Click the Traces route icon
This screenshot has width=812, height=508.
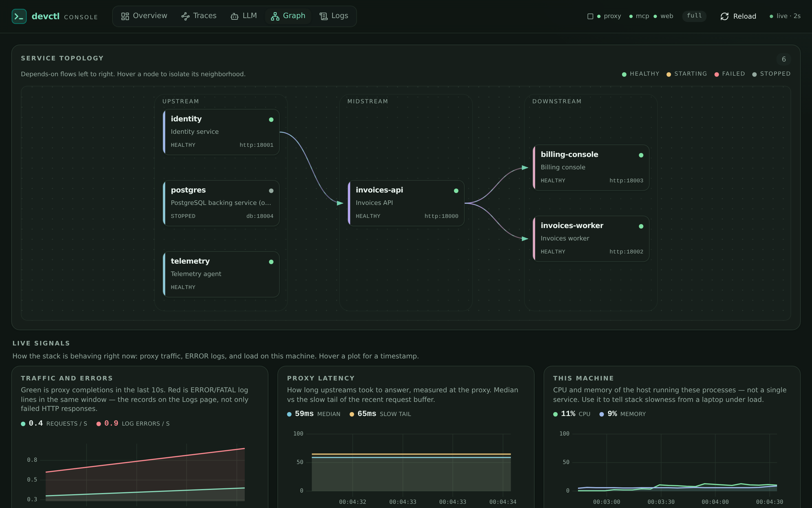pyautogui.click(x=185, y=16)
